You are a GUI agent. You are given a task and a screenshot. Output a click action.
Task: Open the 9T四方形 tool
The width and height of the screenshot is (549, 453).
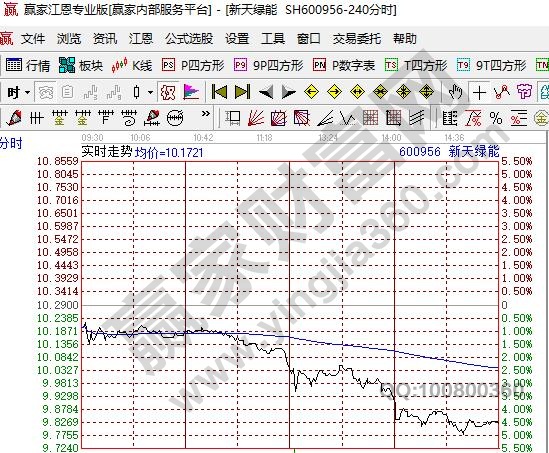coord(492,65)
